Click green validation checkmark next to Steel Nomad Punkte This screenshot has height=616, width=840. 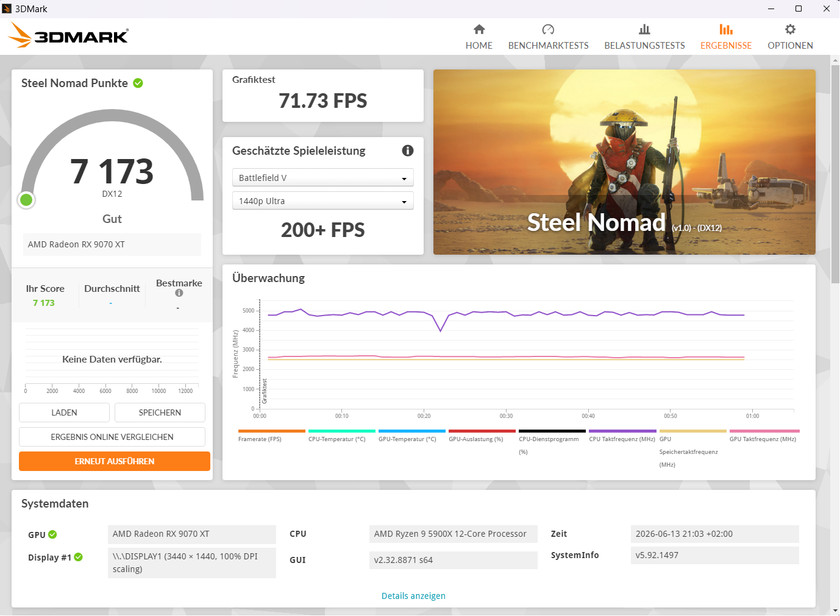pos(138,83)
